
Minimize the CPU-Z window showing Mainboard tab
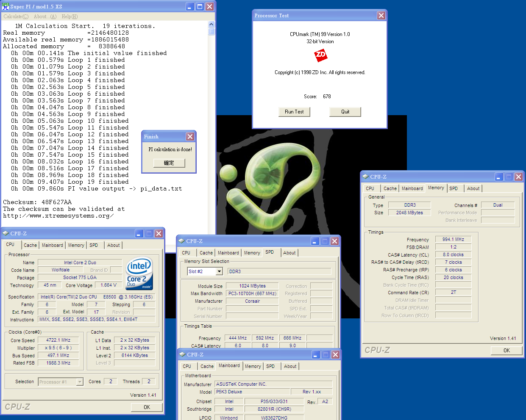point(316,354)
